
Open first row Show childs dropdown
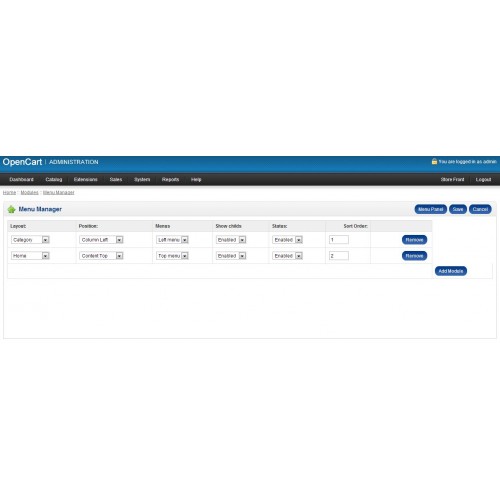231,240
